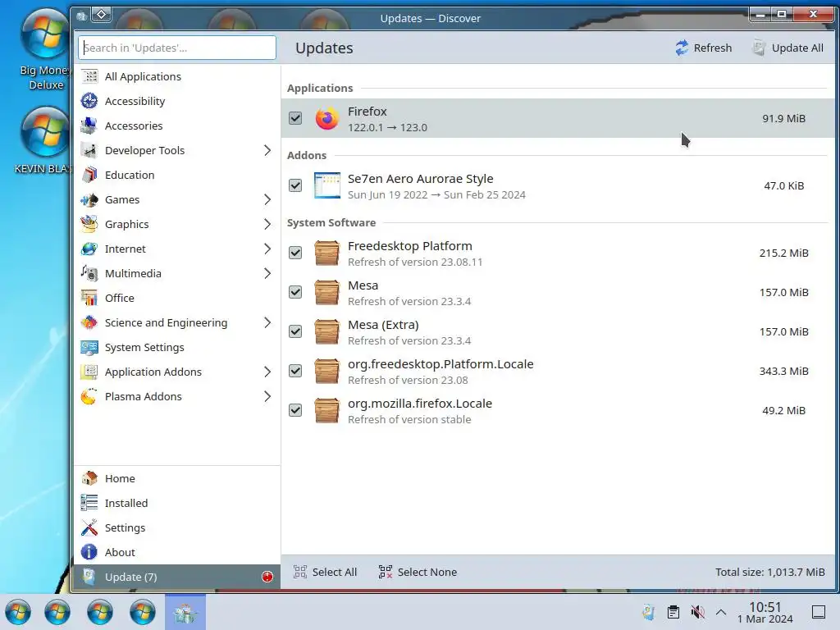Open the clipboard tray icon
Screen dimensions: 840x630
point(673,612)
